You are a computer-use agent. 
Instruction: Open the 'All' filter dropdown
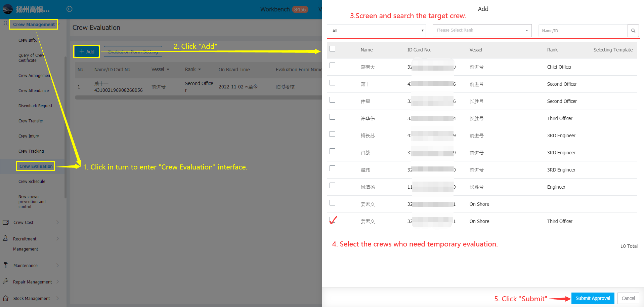click(x=376, y=31)
